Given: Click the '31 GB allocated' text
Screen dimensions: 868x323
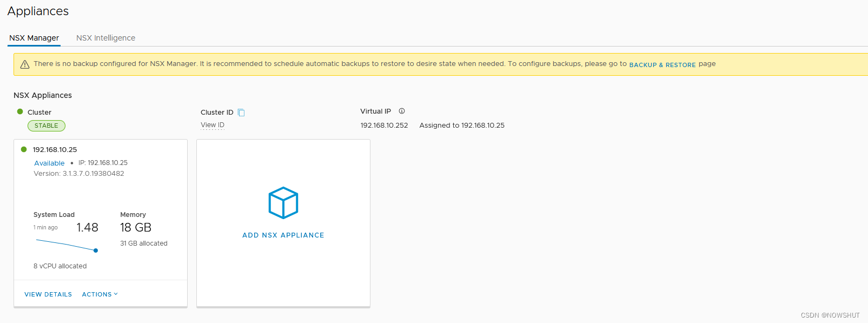Looking at the screenshot, I should point(144,243).
